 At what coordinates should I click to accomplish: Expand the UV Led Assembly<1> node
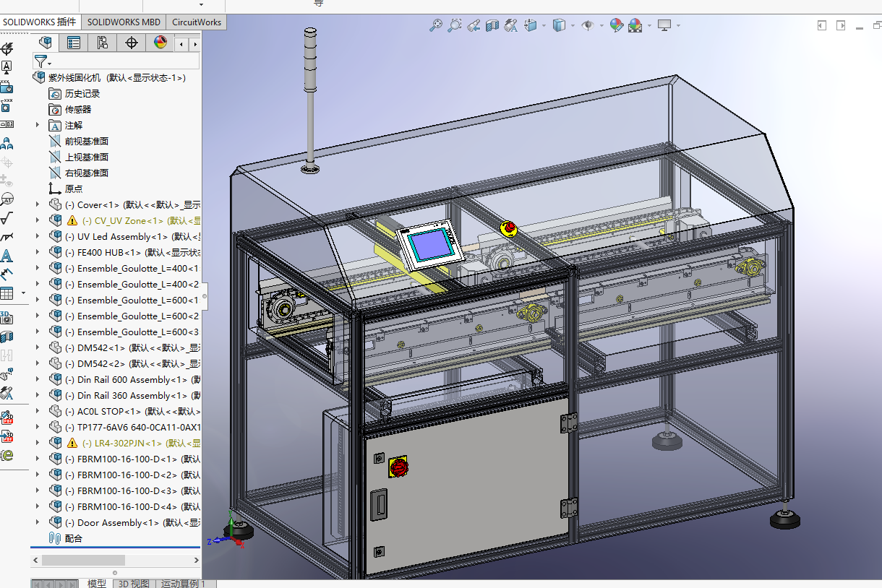pyautogui.click(x=38, y=236)
